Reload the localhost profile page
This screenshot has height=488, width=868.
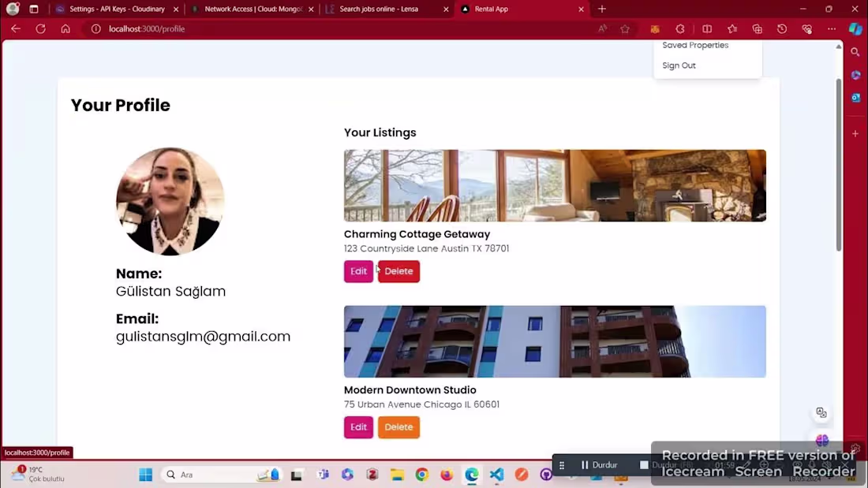pos(40,28)
